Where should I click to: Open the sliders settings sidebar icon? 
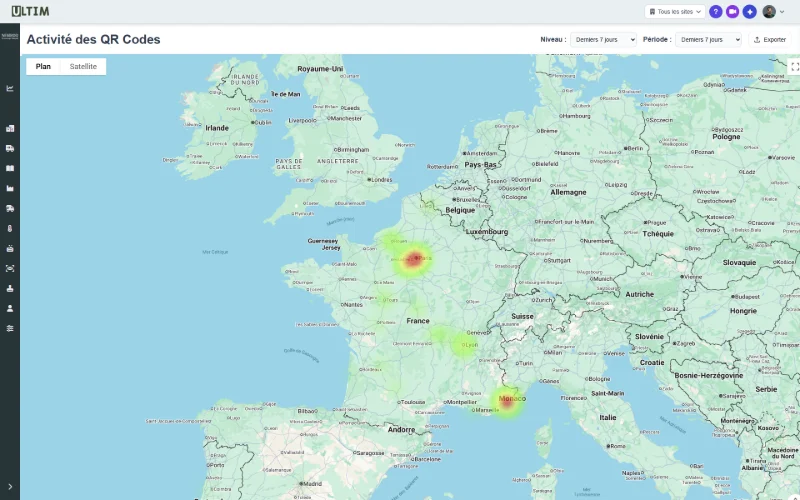[x=10, y=329]
